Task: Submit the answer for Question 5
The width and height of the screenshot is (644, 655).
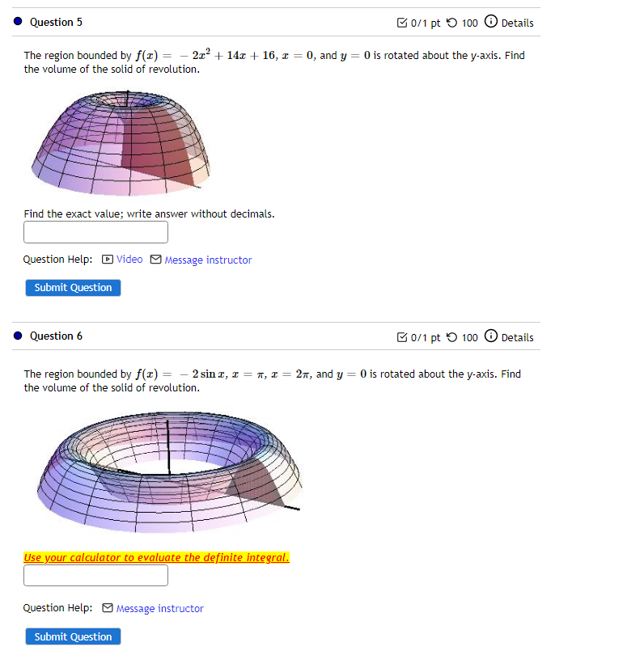Action: 72,287
